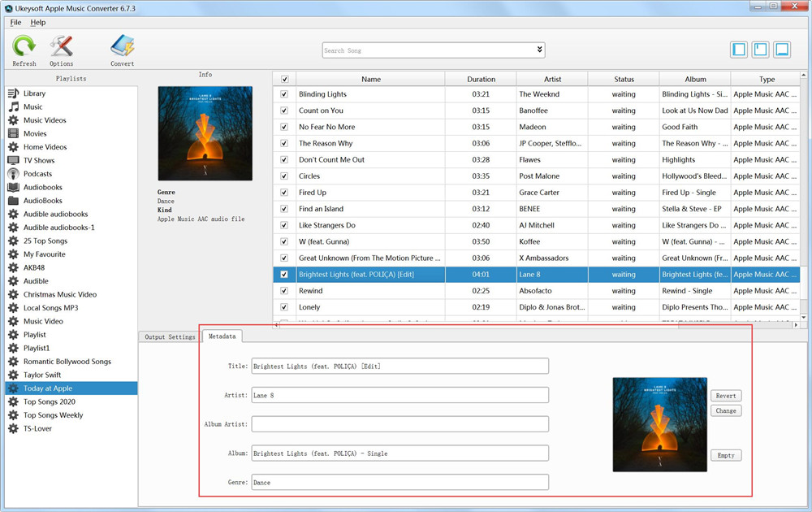The width and height of the screenshot is (812, 512).
Task: Select the TV Shows monitor icon
Action: click(x=14, y=161)
